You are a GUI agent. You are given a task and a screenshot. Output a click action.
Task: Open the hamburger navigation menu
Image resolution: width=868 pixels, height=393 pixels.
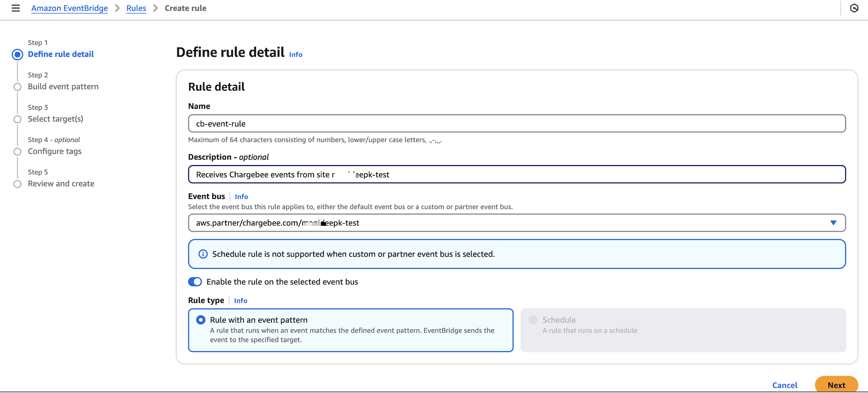pyautogui.click(x=15, y=8)
